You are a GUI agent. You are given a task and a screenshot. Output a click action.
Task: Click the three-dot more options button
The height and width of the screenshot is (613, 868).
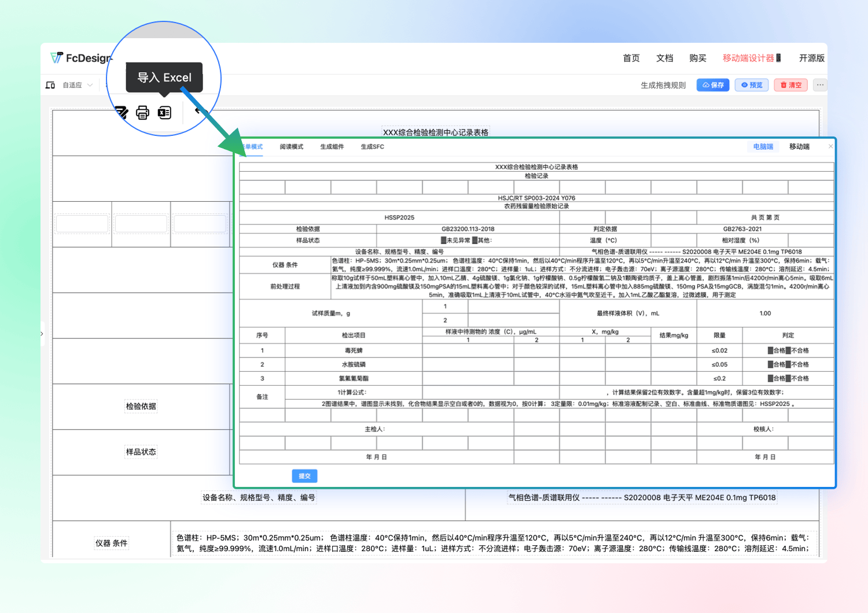click(x=820, y=85)
